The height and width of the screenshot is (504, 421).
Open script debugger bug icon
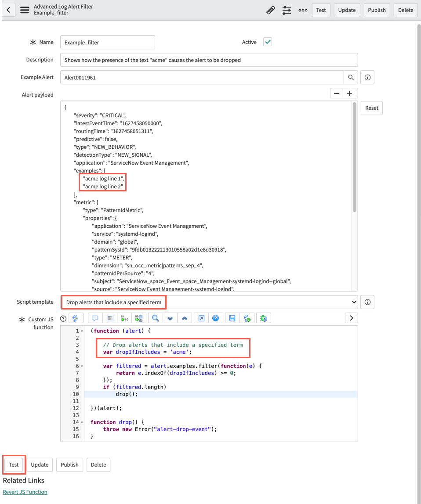(x=264, y=318)
